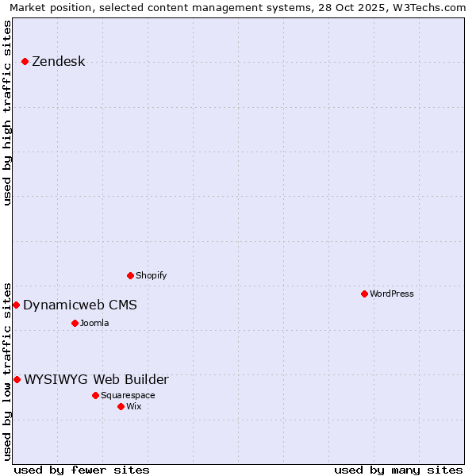
Task: Click the Joomla text label
Action: [x=94, y=324]
